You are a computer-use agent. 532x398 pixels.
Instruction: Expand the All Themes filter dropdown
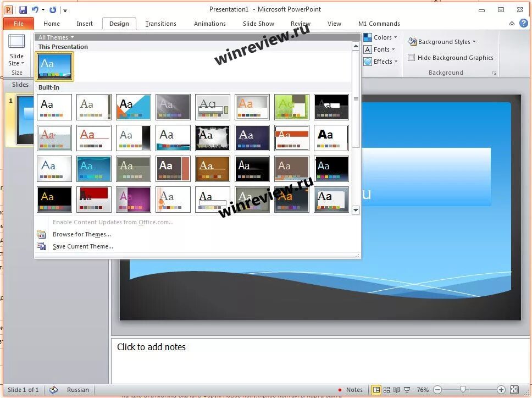[x=56, y=37]
